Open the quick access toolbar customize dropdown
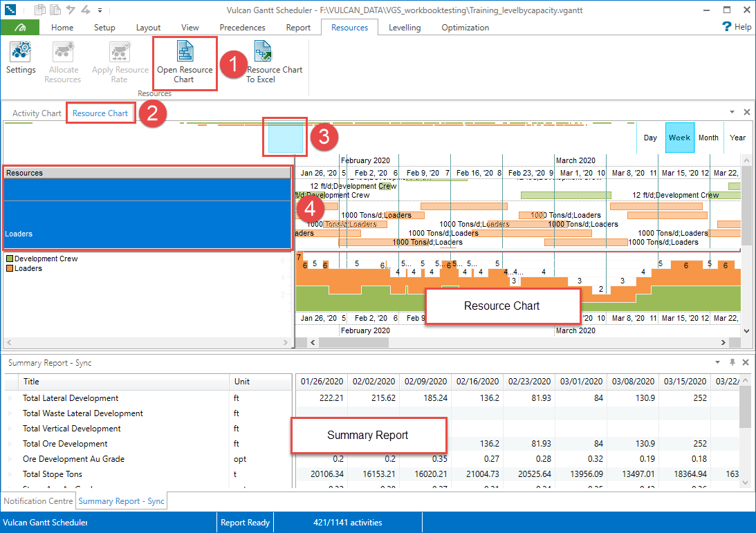Viewport: 756px width, 533px height. 100,10
